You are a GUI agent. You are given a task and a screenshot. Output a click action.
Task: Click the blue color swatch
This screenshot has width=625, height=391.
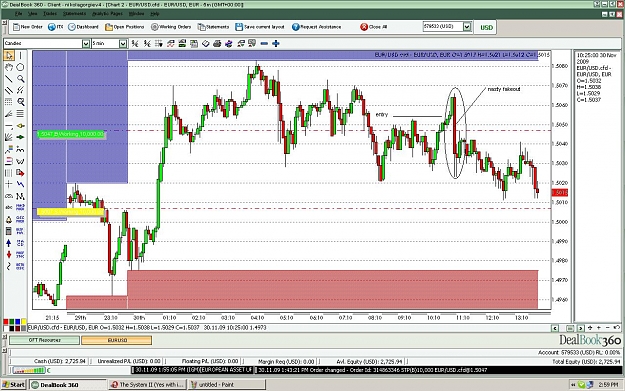[x=18, y=322]
